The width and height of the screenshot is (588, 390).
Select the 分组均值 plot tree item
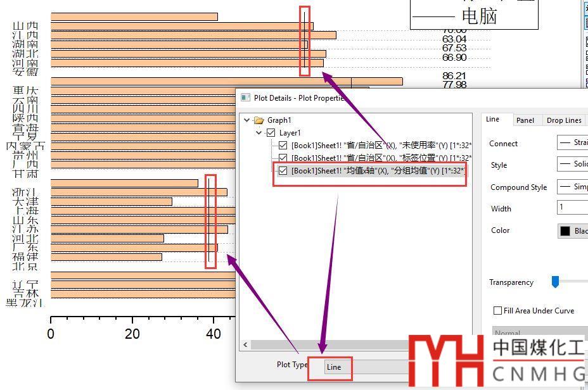pos(378,171)
